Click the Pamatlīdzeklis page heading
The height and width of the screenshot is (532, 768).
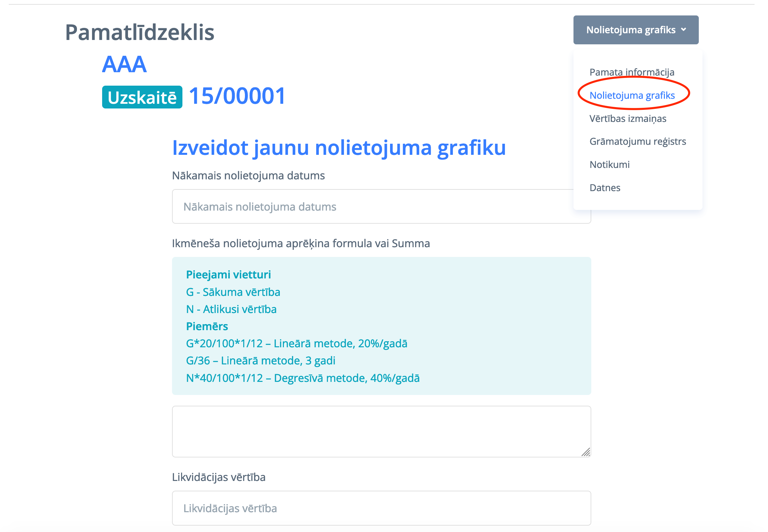(x=139, y=33)
